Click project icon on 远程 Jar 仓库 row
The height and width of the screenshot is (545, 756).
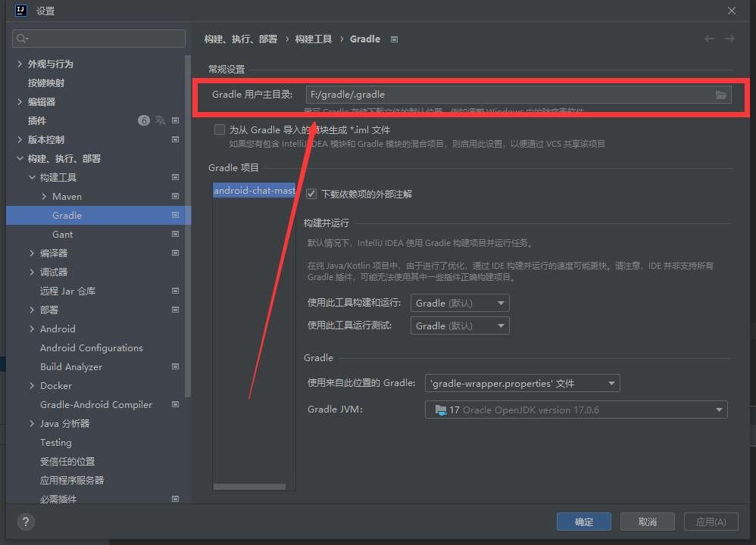click(176, 291)
